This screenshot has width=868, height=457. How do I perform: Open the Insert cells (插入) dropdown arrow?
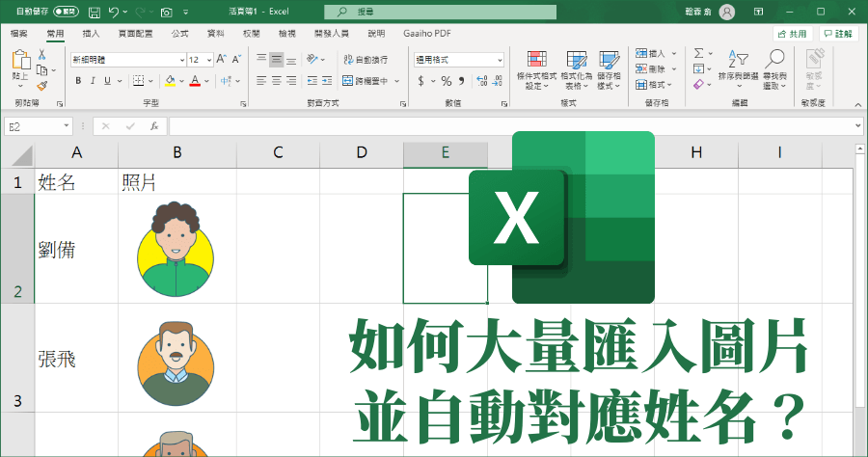click(x=674, y=54)
